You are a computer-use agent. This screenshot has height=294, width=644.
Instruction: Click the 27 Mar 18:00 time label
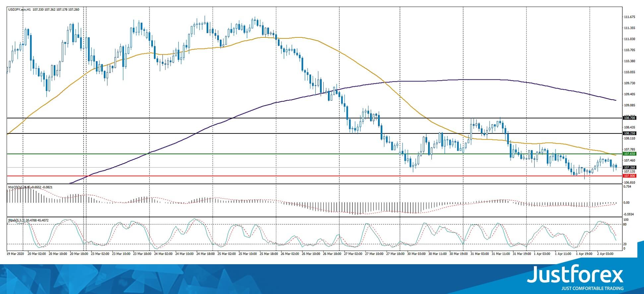point(396,254)
